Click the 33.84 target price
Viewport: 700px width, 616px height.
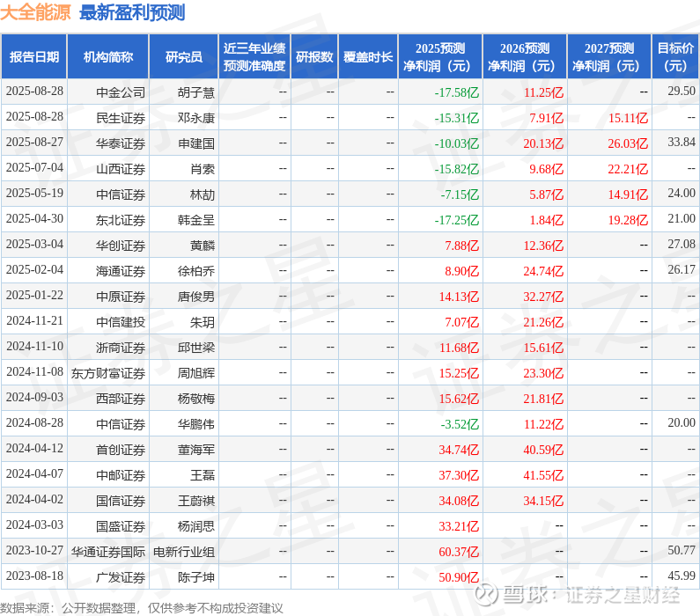pyautogui.click(x=682, y=142)
